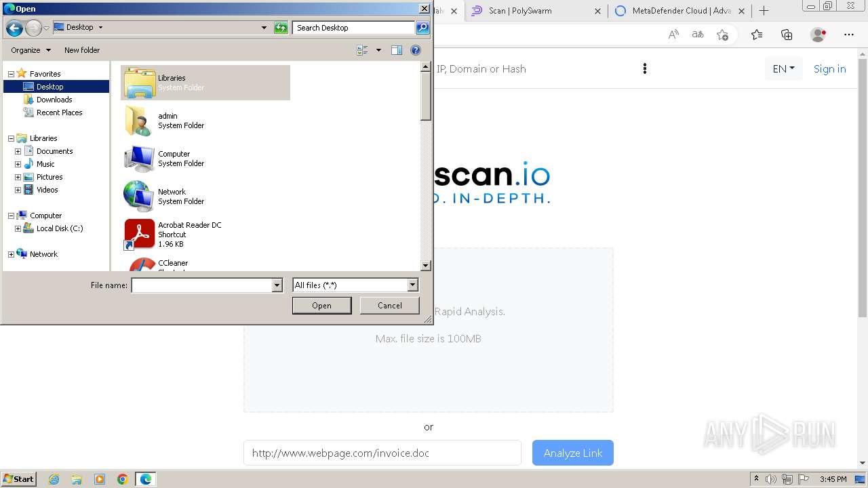
Task: Select the Acrobat Reader DC shortcut icon
Action: coord(140,235)
